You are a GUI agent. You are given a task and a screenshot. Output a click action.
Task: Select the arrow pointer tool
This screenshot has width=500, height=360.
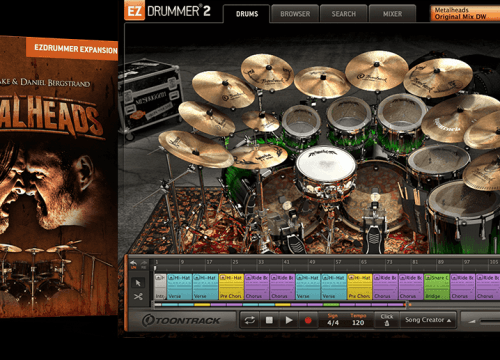pos(138,283)
